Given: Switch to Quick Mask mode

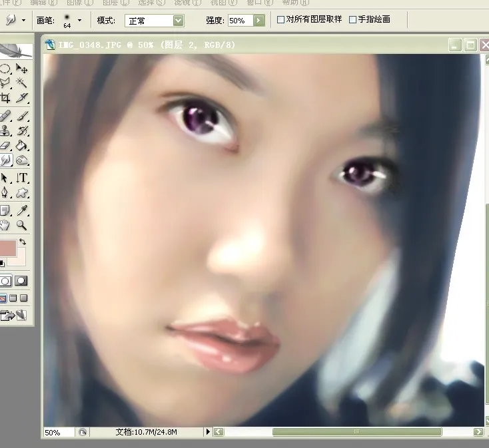Looking at the screenshot, I should pos(21,281).
